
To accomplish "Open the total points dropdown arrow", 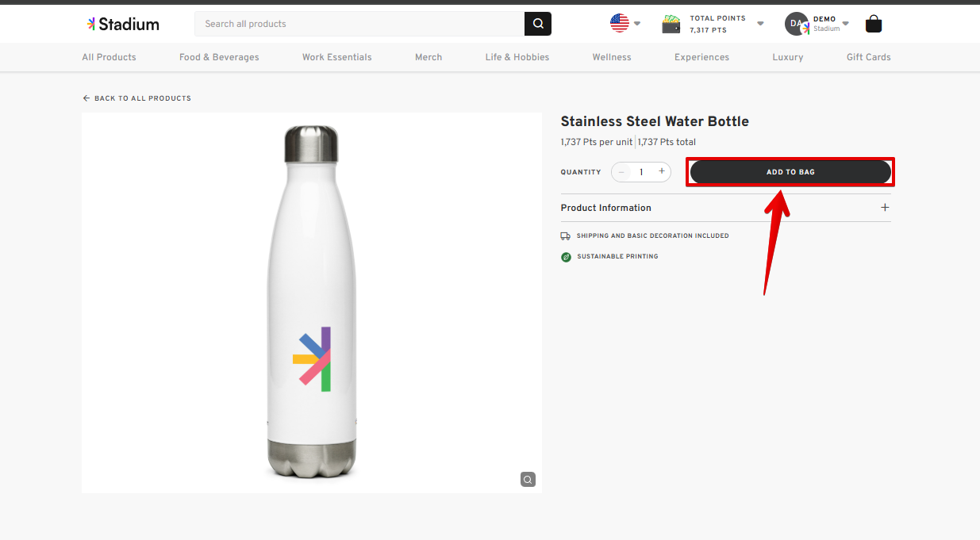I will [760, 24].
